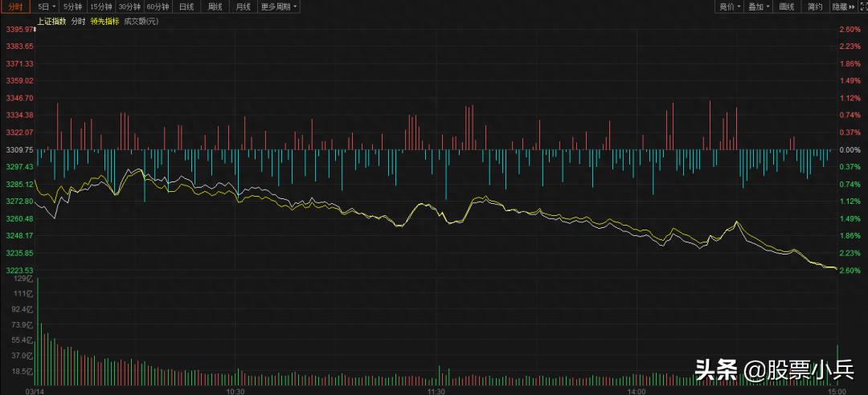Viewport: 868px width, 395px height.
Task: Switch to 日线 daily chart
Action: [186, 6]
